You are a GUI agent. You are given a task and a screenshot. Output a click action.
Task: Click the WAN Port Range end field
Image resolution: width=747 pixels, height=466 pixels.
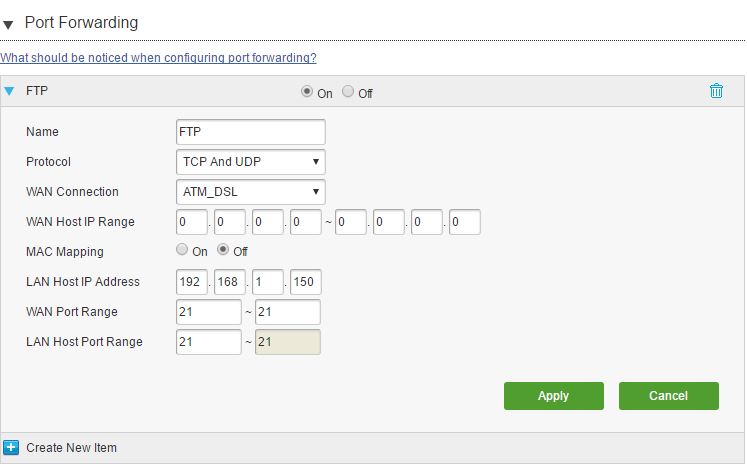tap(288, 312)
